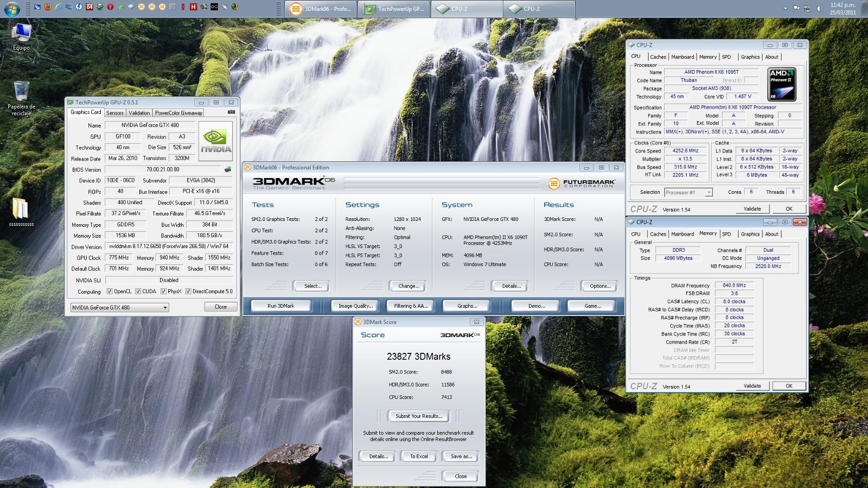
Task: Open the Papelera de reciclaje icon
Action: [21, 98]
